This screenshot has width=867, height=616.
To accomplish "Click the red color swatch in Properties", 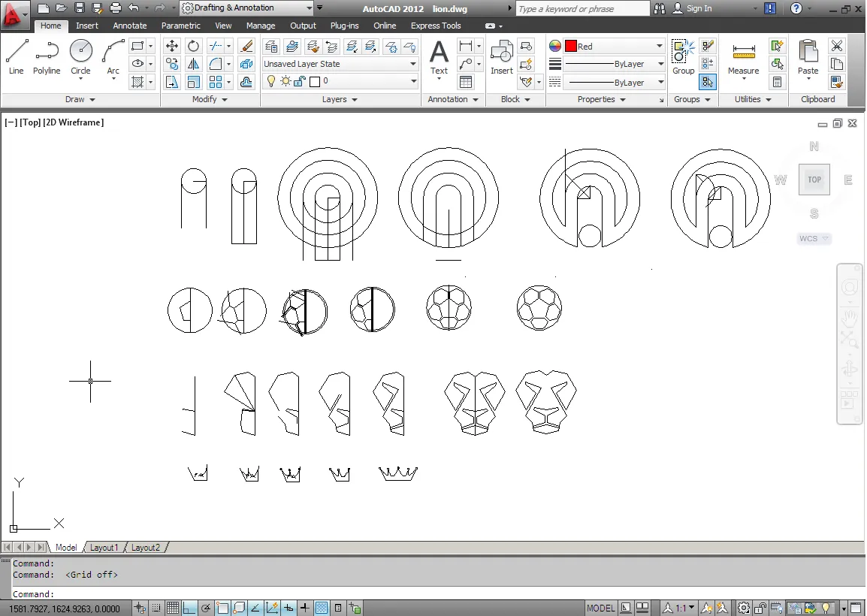I will (571, 47).
